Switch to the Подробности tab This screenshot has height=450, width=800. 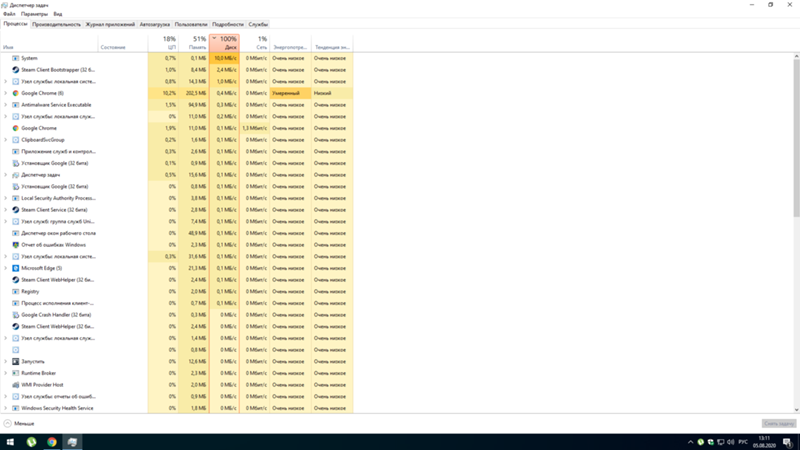[228, 24]
